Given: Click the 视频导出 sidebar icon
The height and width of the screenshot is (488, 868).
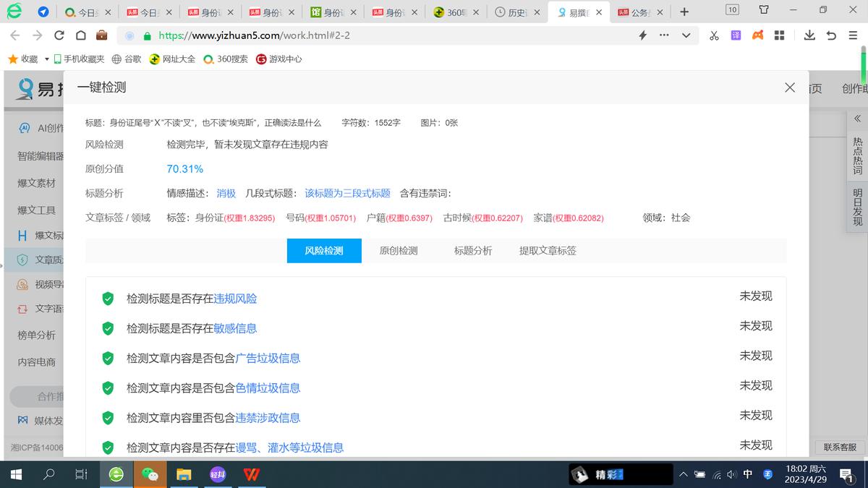Looking at the screenshot, I should pos(22,283).
